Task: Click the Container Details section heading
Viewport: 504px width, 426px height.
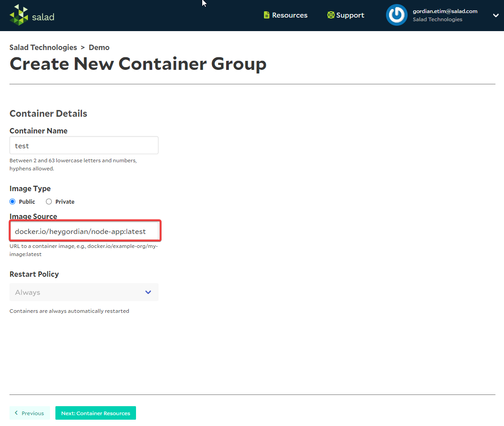Action: pos(48,113)
